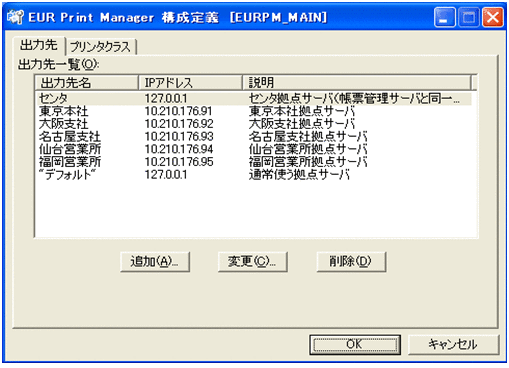Click the 削除(D) delete button
The image size is (509, 368).
(351, 262)
